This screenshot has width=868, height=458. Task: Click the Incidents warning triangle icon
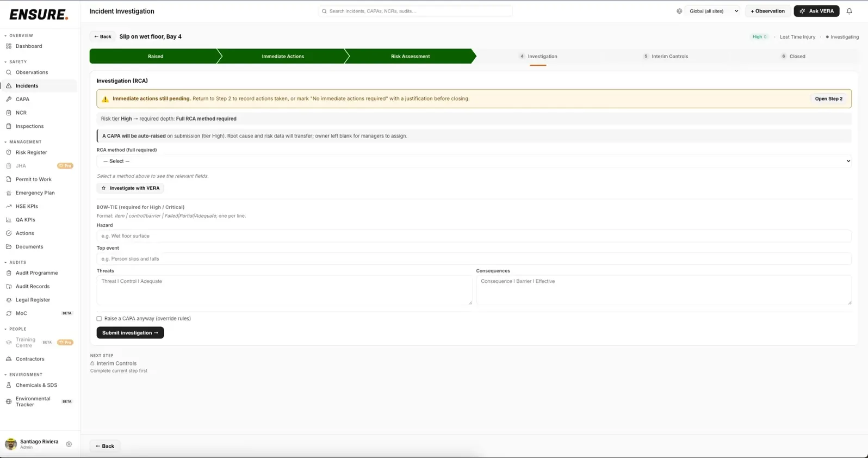point(9,86)
